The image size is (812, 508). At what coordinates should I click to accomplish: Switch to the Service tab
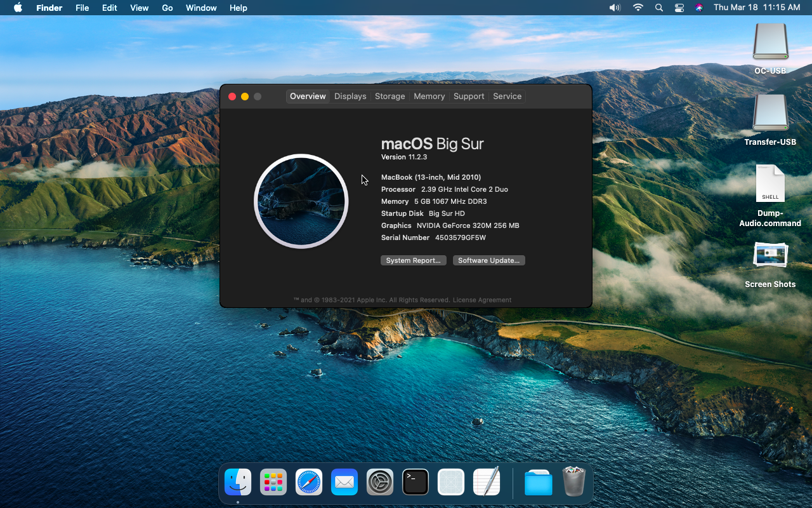click(x=507, y=97)
